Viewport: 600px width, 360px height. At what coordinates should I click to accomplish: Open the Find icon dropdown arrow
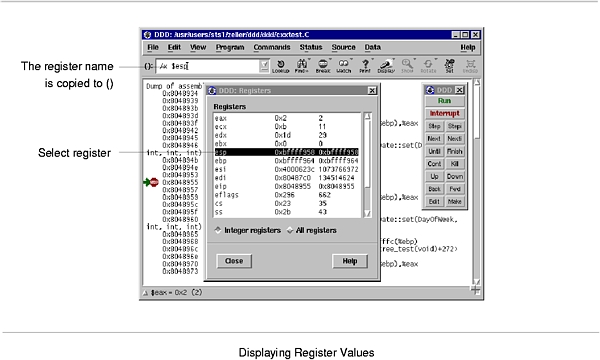coord(309,60)
